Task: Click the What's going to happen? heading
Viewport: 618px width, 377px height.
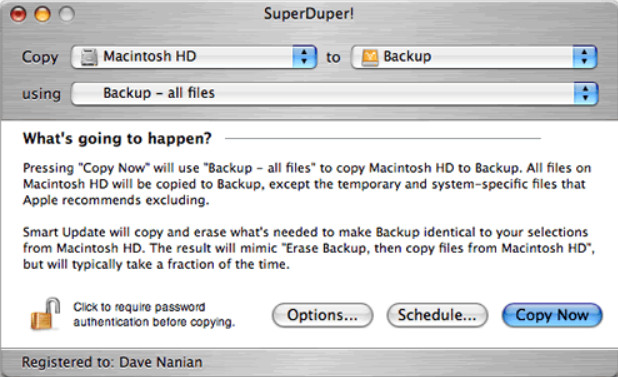Action: pyautogui.click(x=117, y=139)
